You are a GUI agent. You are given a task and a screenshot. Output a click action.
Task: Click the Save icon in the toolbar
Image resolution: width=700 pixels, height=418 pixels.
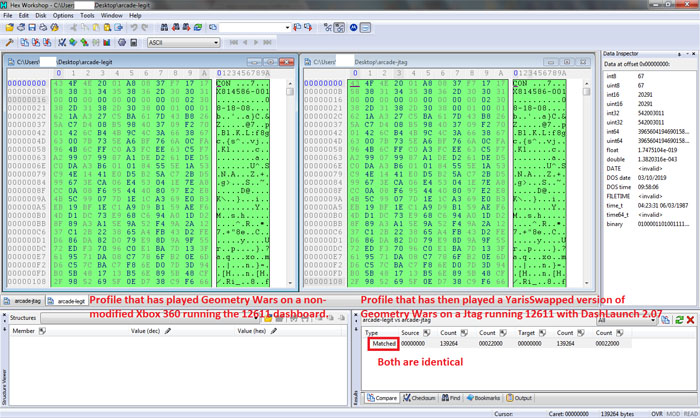(33, 28)
